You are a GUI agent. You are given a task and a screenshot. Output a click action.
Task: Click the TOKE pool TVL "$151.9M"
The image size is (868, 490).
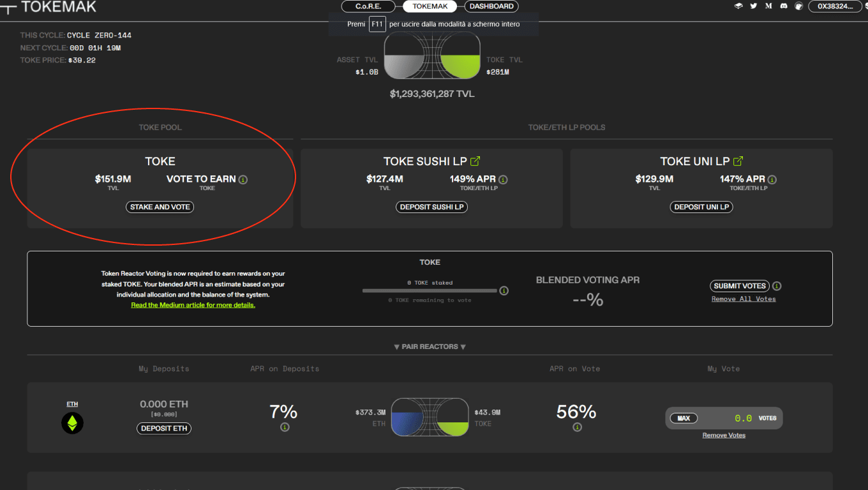tap(113, 179)
